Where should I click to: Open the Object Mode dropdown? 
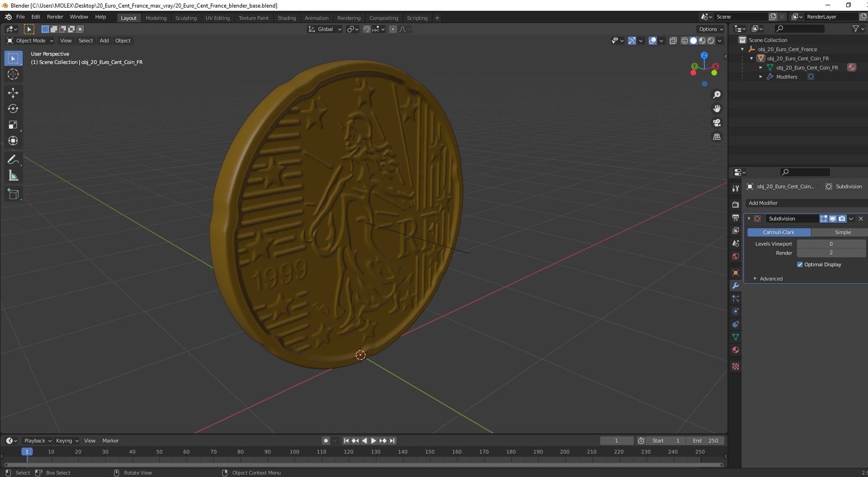[30, 41]
